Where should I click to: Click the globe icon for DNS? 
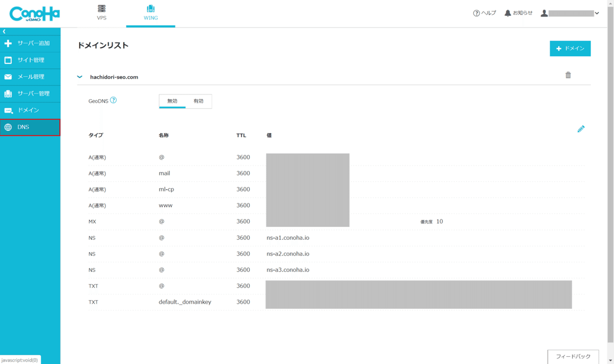8,127
